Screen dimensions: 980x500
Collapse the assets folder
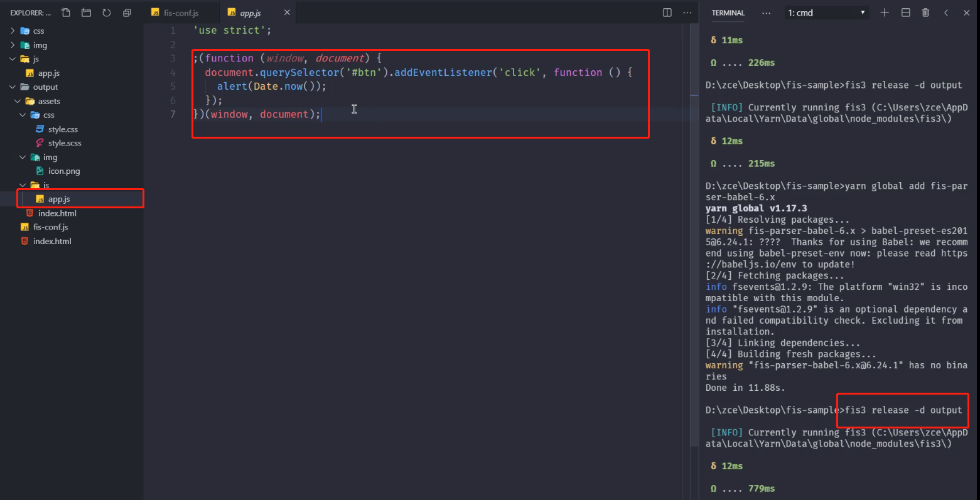(x=18, y=101)
